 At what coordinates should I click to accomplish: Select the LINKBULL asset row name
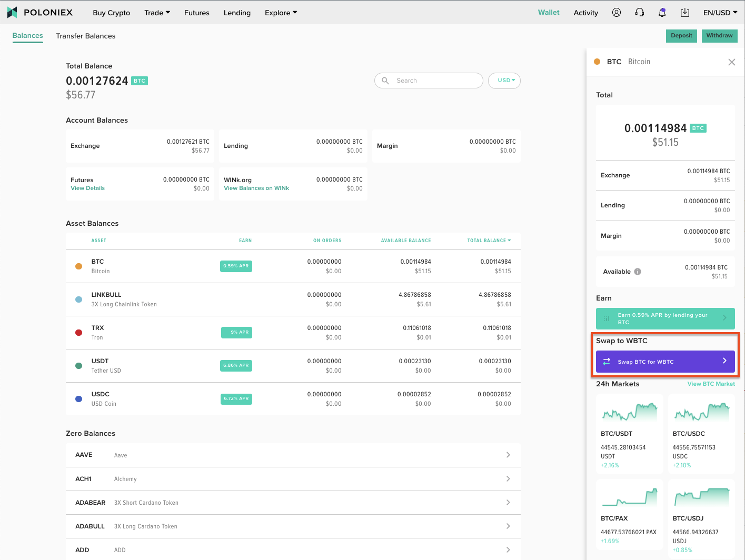coord(106,295)
